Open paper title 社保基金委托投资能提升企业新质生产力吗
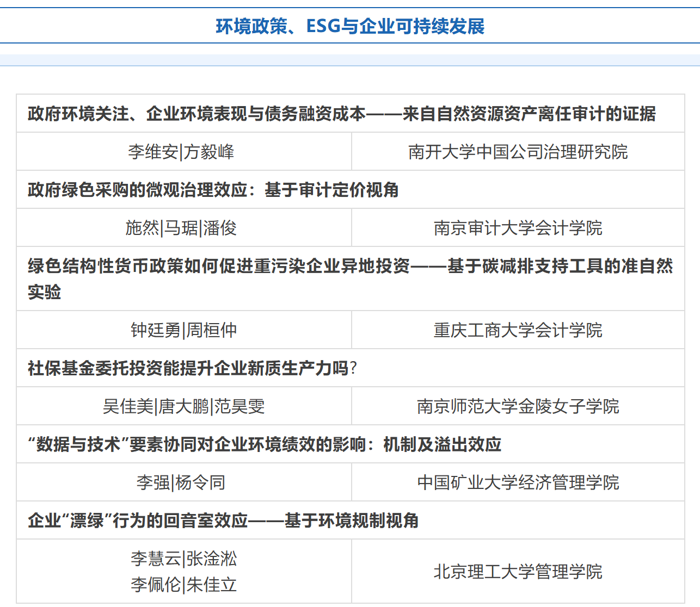This screenshot has height=607, width=700. coord(192,368)
